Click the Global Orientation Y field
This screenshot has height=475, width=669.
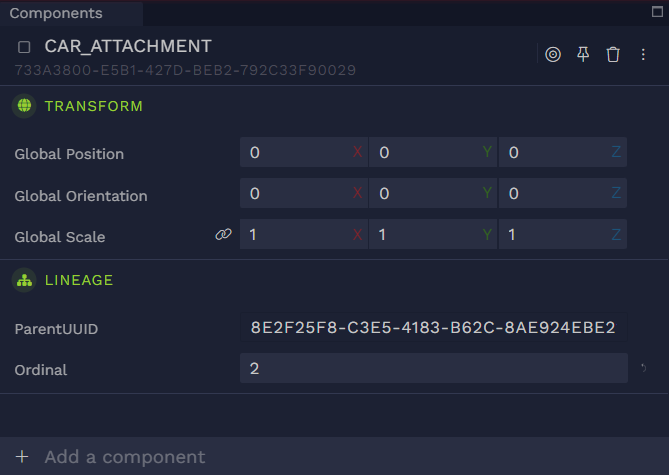[425, 194]
